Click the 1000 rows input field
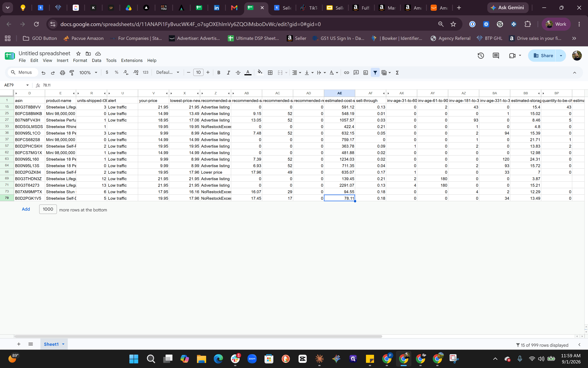 coord(48,209)
